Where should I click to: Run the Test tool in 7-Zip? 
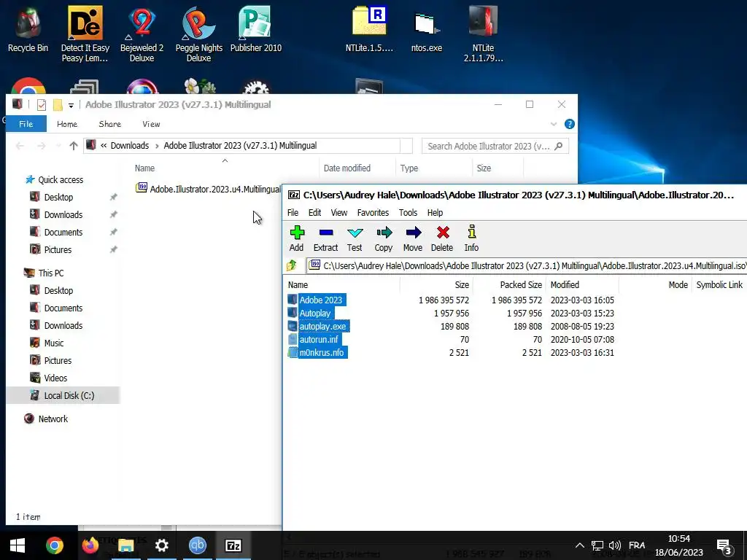point(355,238)
